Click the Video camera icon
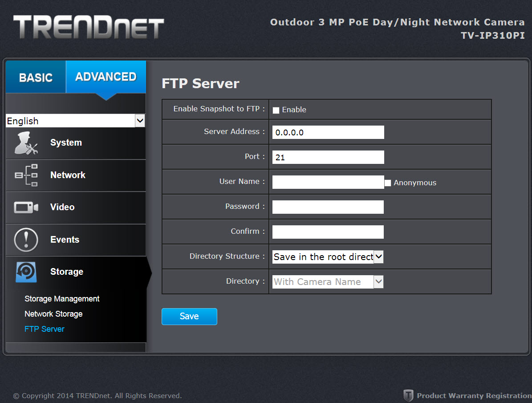This screenshot has height=403, width=532. click(x=26, y=207)
